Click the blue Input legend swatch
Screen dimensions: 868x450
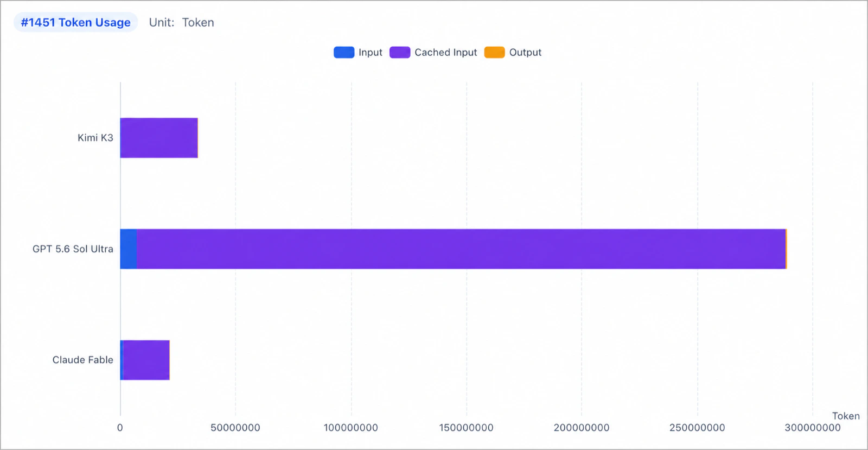click(x=344, y=52)
